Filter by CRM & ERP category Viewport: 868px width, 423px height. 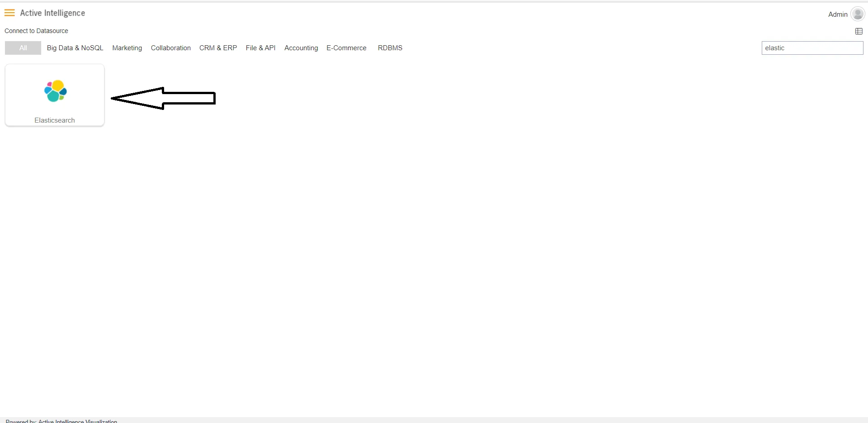pos(218,48)
